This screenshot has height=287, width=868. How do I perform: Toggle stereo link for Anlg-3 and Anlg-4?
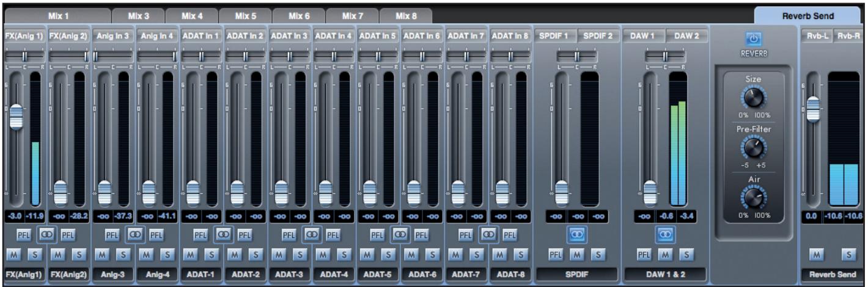click(135, 234)
